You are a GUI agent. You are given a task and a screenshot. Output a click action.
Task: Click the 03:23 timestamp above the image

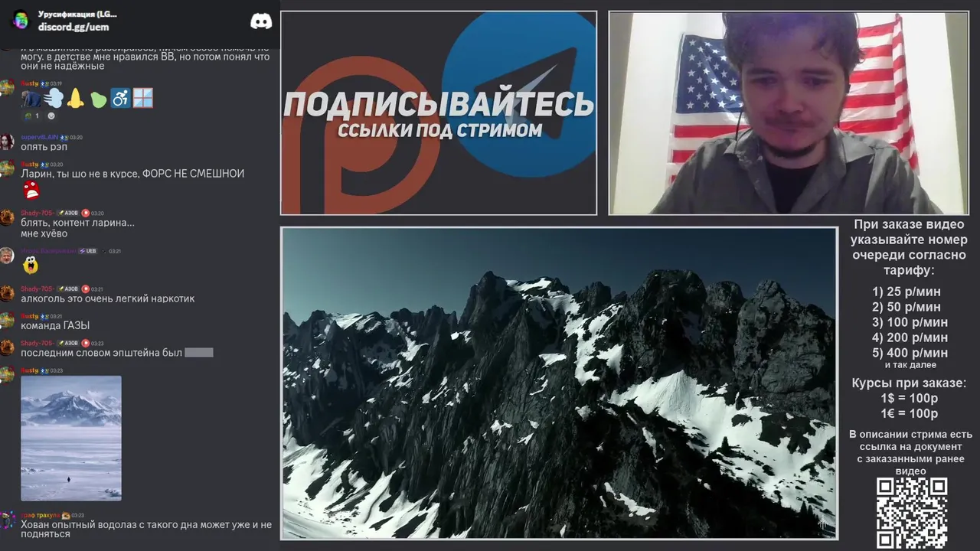tap(57, 370)
